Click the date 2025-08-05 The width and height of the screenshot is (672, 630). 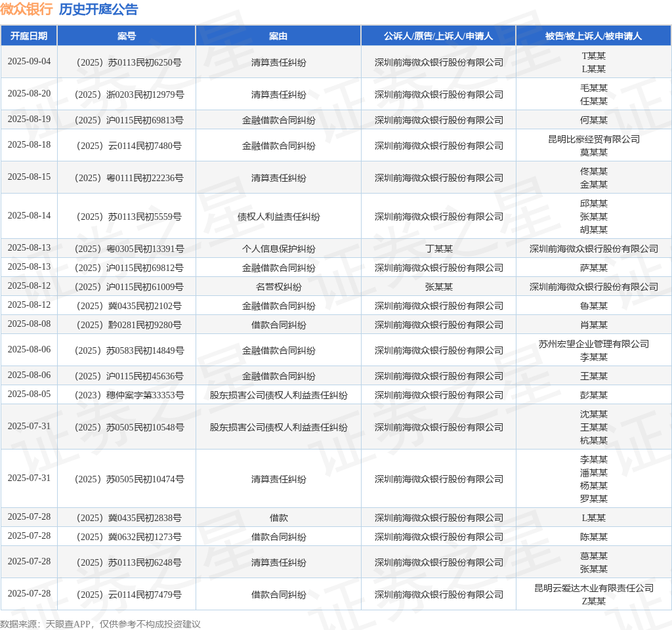[29, 394]
